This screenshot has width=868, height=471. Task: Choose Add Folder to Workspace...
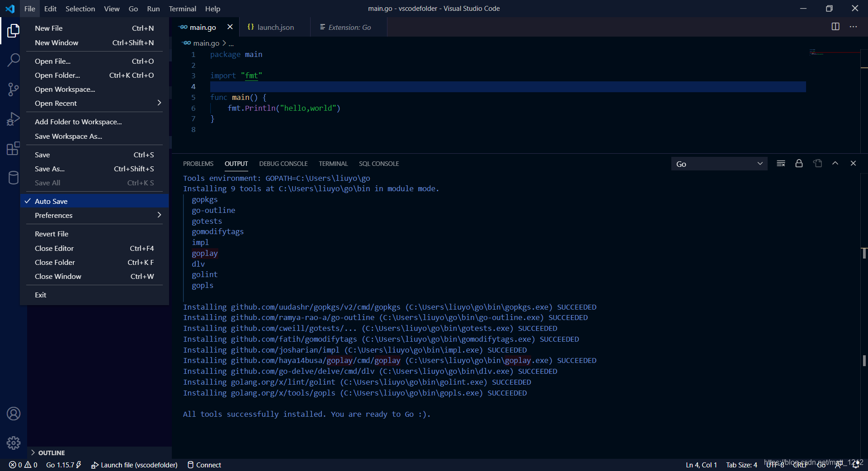94,122
